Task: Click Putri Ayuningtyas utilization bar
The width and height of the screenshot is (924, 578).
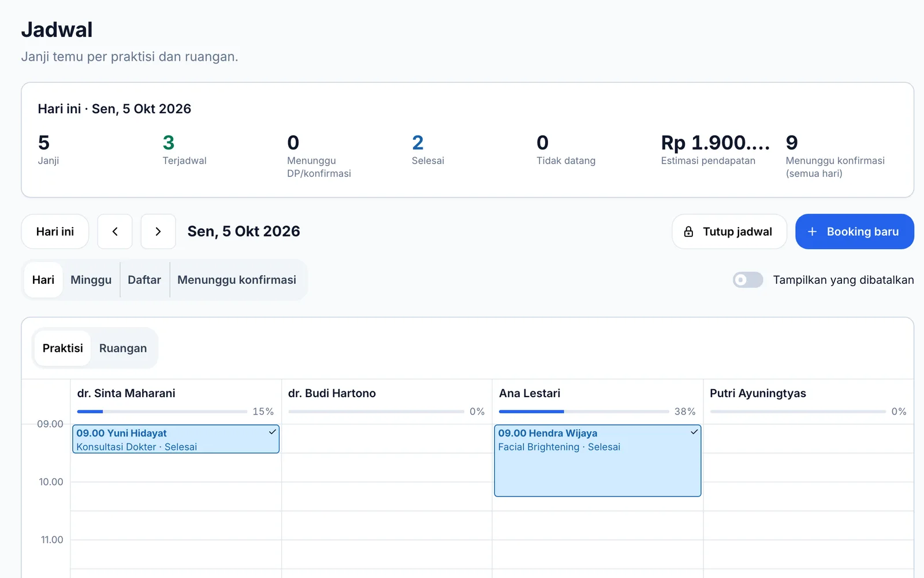Action: click(798, 412)
